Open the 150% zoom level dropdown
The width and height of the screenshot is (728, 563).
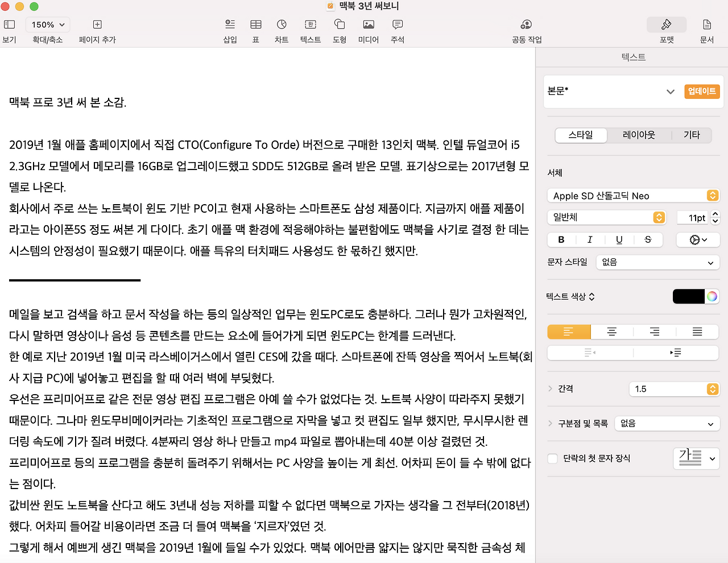[48, 24]
